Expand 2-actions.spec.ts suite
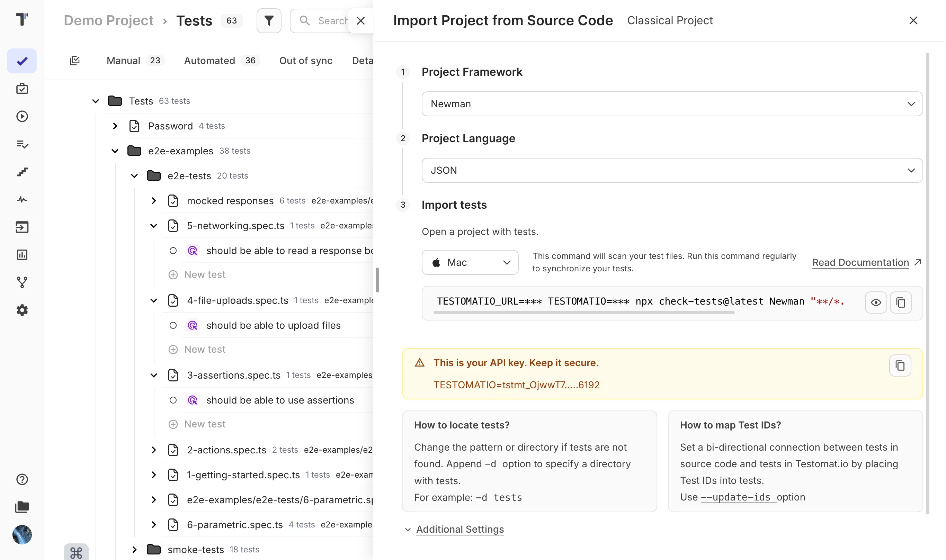Viewport: 946px width, 560px height. tap(154, 450)
